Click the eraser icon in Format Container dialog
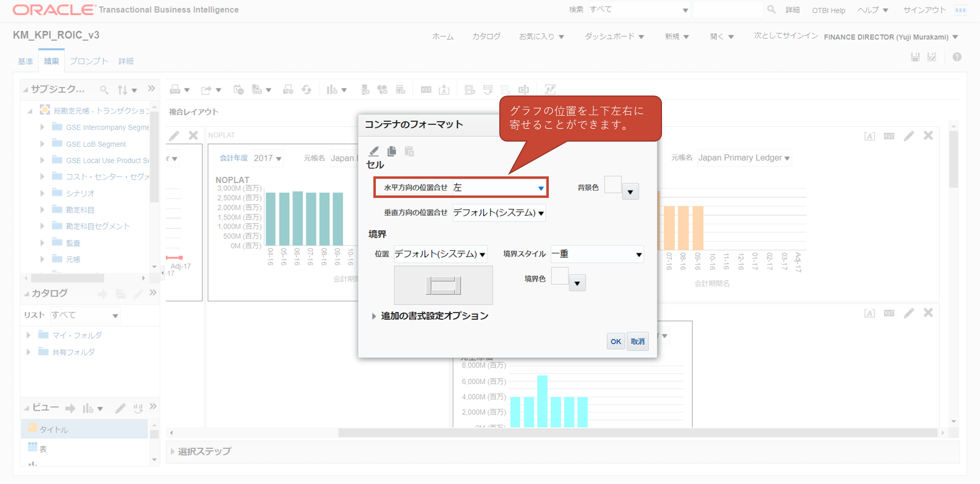 click(374, 151)
